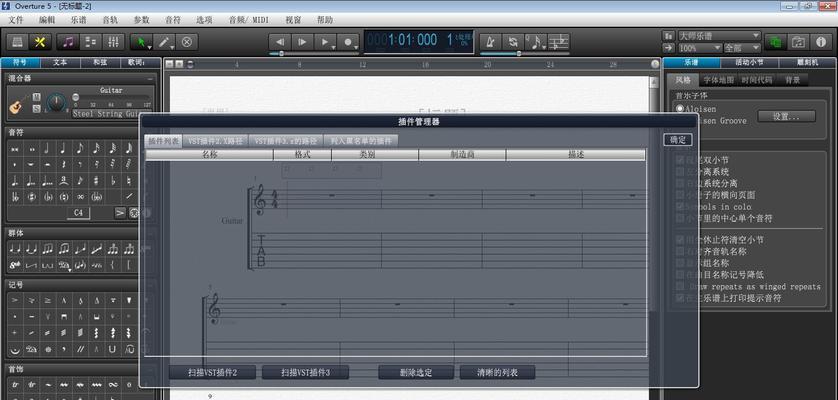
Task: Select the eighth note in notes palette
Action: point(80,148)
